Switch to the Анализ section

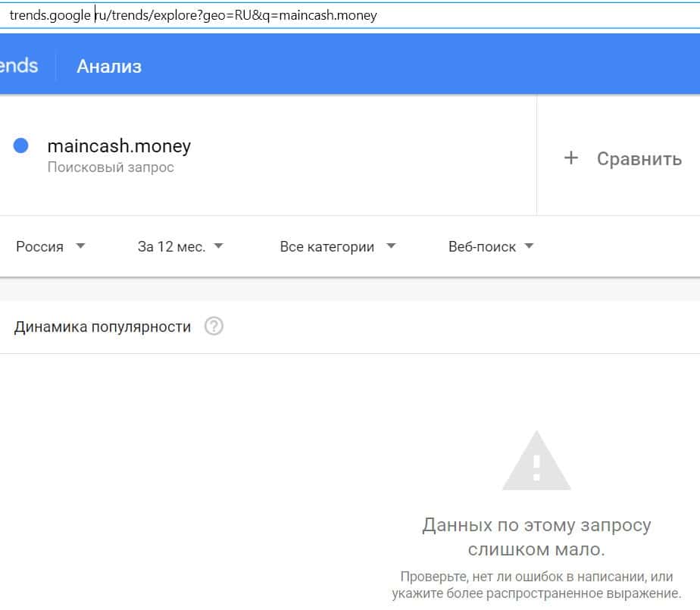coord(109,66)
